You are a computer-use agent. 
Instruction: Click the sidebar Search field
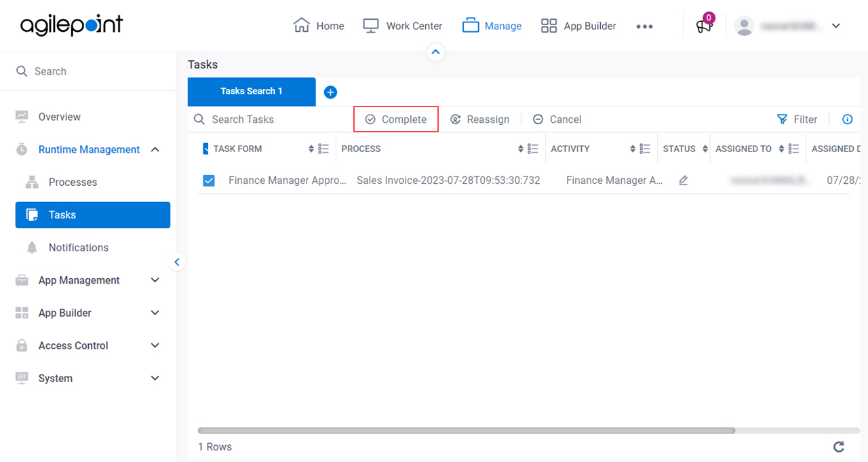[x=88, y=71]
